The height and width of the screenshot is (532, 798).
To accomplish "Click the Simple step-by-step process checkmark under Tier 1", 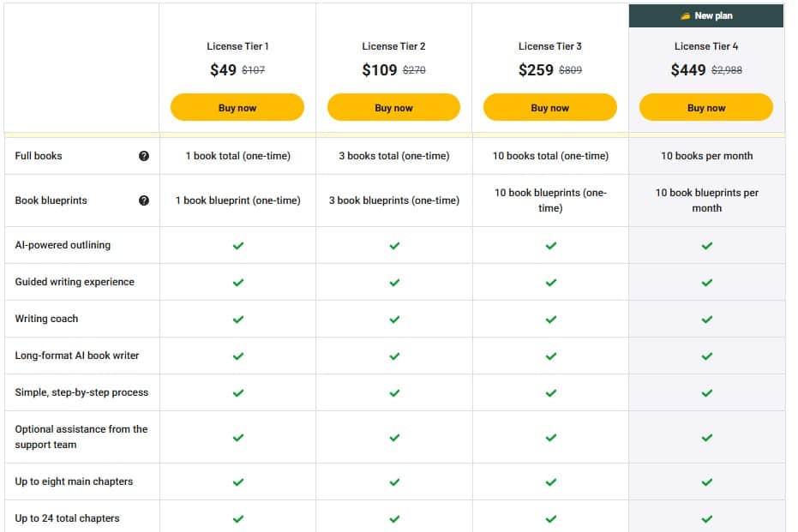I will [x=237, y=392].
